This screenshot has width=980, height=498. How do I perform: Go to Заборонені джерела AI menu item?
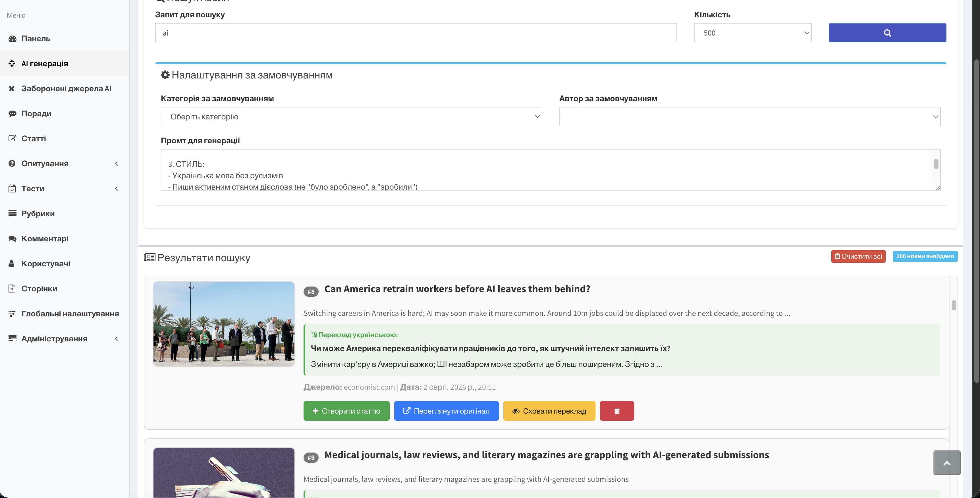pos(65,89)
